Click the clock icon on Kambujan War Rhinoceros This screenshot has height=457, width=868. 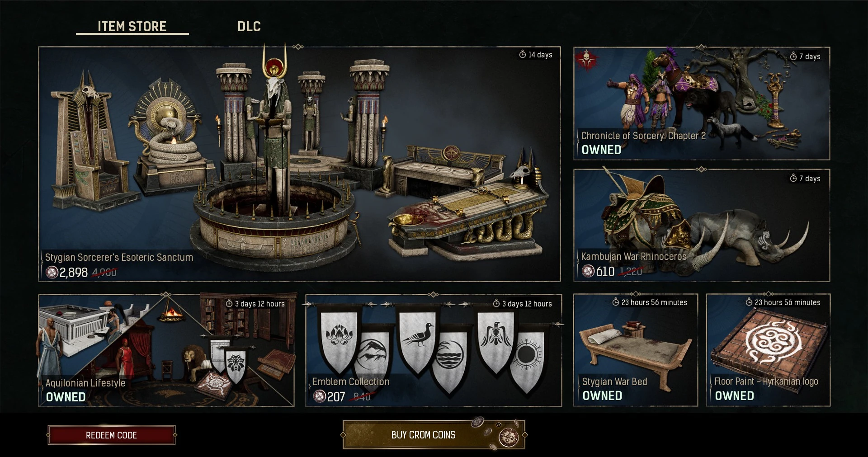(x=793, y=178)
